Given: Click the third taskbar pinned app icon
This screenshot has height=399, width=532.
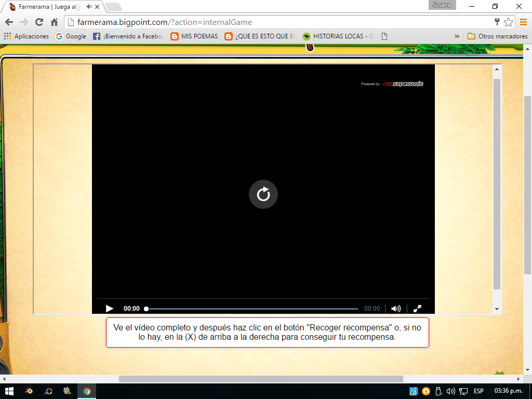Looking at the screenshot, I should [67, 391].
